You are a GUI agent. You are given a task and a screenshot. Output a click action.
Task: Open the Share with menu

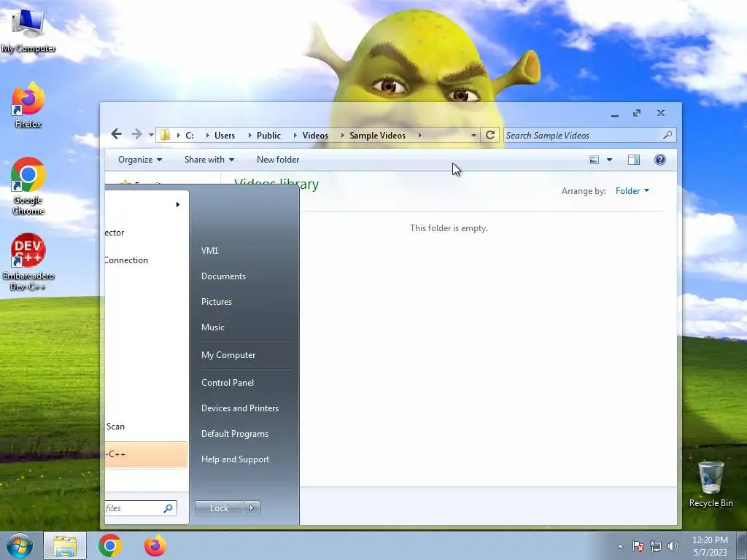(209, 160)
